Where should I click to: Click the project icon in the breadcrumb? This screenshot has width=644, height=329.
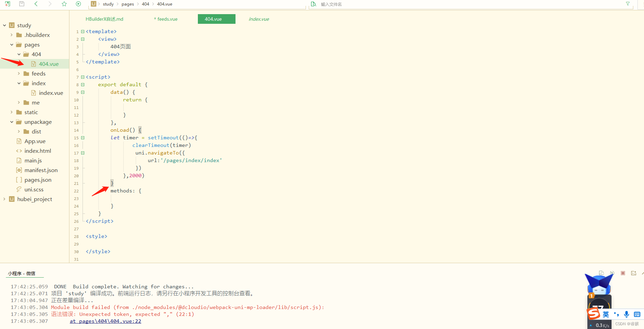94,4
